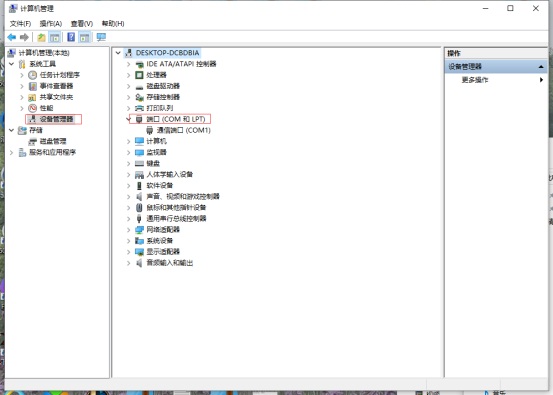This screenshot has width=553, height=395.
Task: Expand the 任务计划程序 node arrow
Action: tap(22, 75)
